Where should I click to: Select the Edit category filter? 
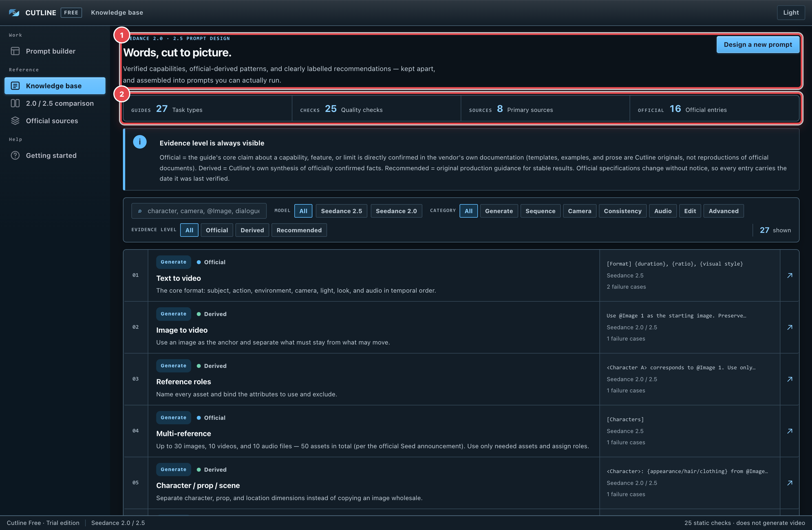click(x=690, y=211)
